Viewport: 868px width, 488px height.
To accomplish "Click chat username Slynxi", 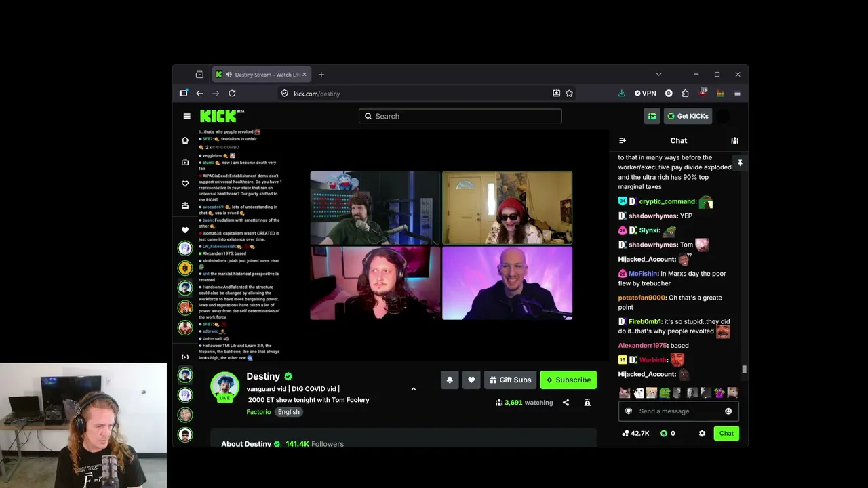I will pyautogui.click(x=649, y=230).
